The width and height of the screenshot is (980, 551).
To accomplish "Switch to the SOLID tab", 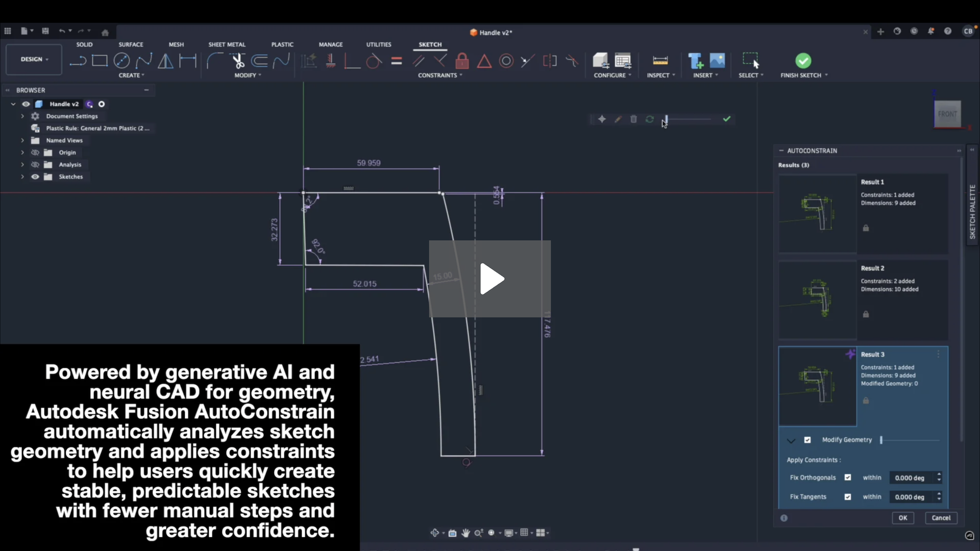I will tap(84, 45).
